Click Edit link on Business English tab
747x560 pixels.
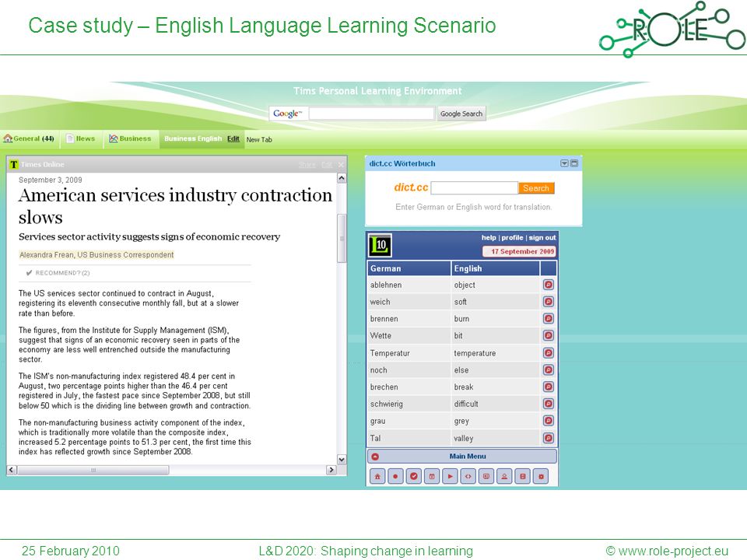[233, 138]
